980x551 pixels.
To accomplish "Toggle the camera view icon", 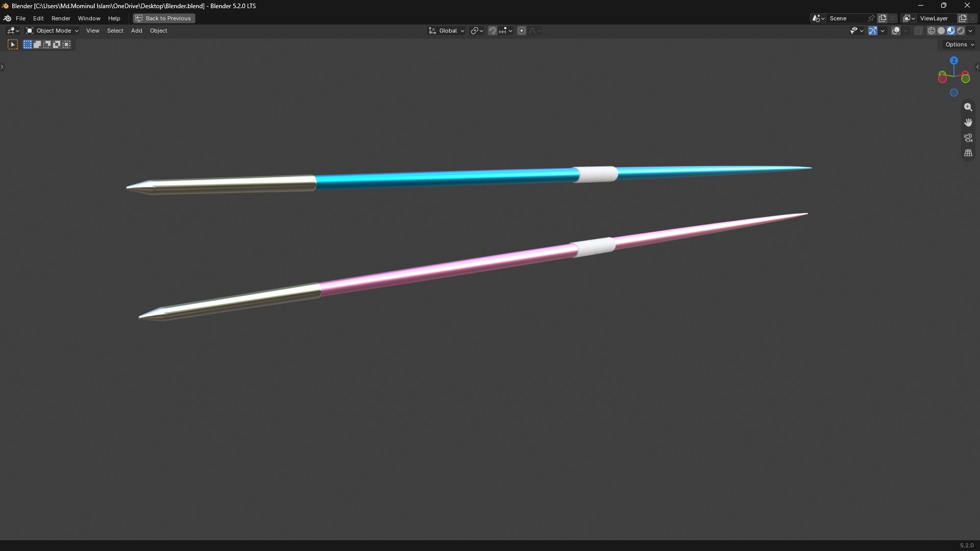I will (x=968, y=138).
